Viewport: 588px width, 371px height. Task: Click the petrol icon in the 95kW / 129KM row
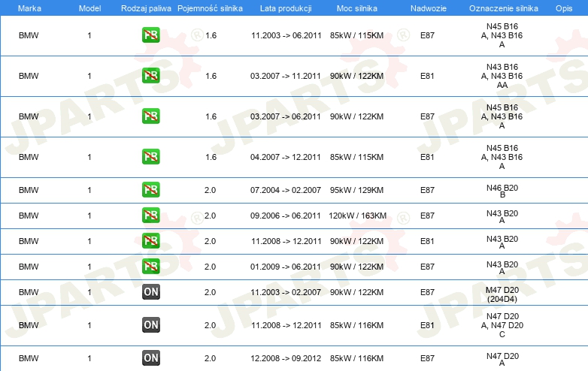[150, 190]
